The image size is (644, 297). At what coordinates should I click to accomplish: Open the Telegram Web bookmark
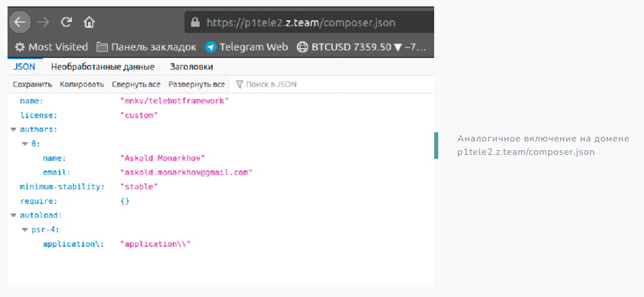coord(247,47)
